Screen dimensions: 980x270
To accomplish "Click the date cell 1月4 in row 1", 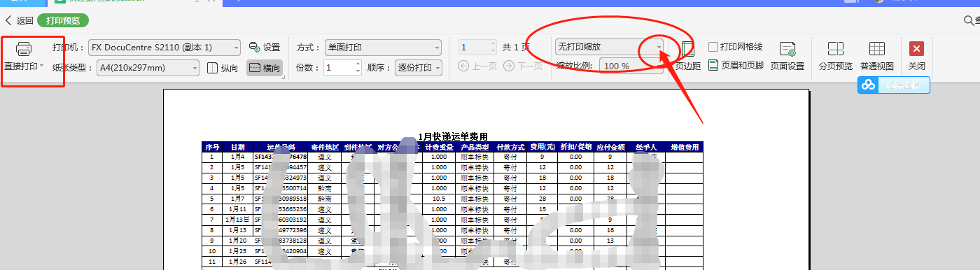I will tap(237, 157).
